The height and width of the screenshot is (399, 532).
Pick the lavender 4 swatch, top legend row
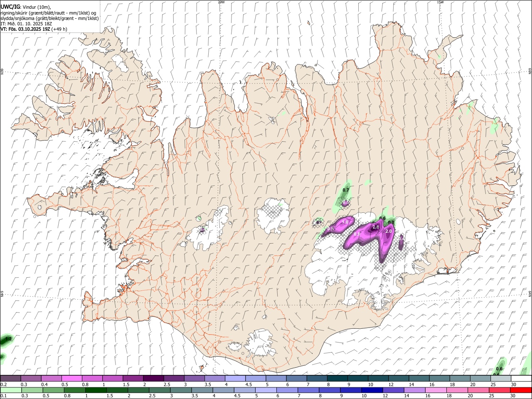tap(235, 378)
